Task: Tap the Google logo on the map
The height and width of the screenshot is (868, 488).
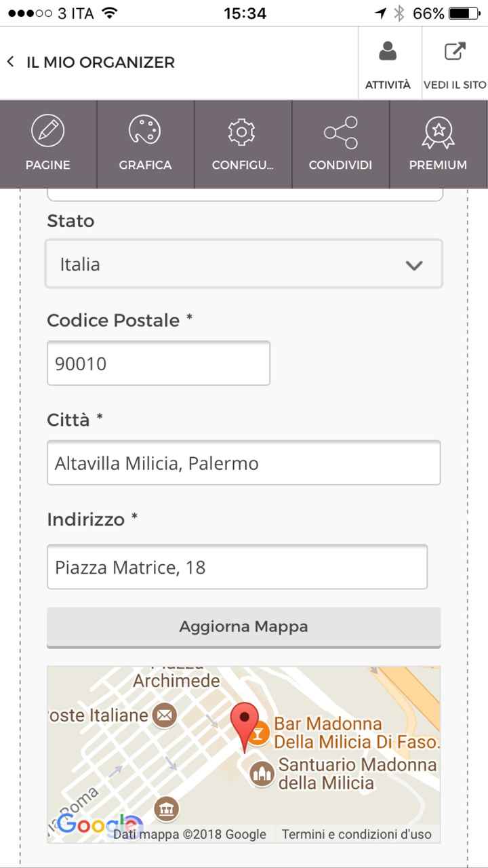Action: (x=96, y=826)
